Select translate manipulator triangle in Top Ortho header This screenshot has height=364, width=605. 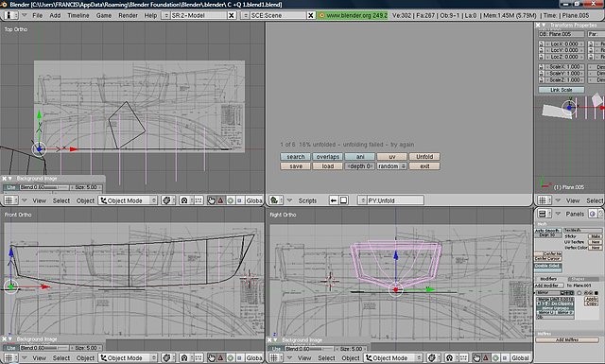click(220, 200)
